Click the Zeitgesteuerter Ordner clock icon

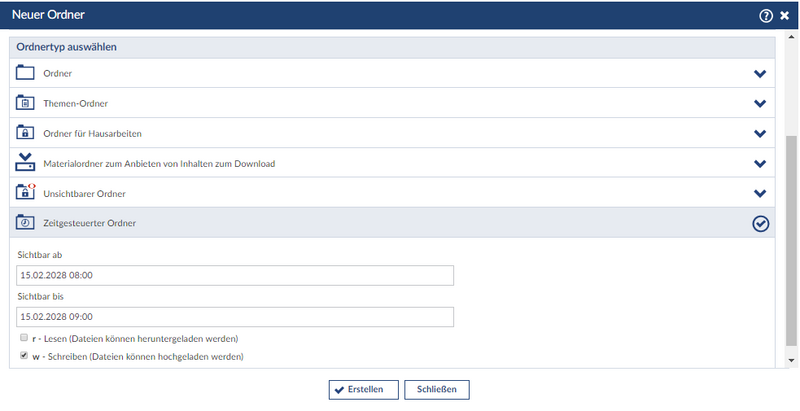[x=25, y=222]
